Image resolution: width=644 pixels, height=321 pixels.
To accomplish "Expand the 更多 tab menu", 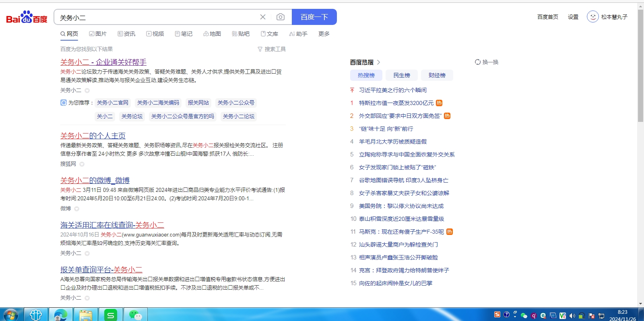I will click(x=324, y=34).
